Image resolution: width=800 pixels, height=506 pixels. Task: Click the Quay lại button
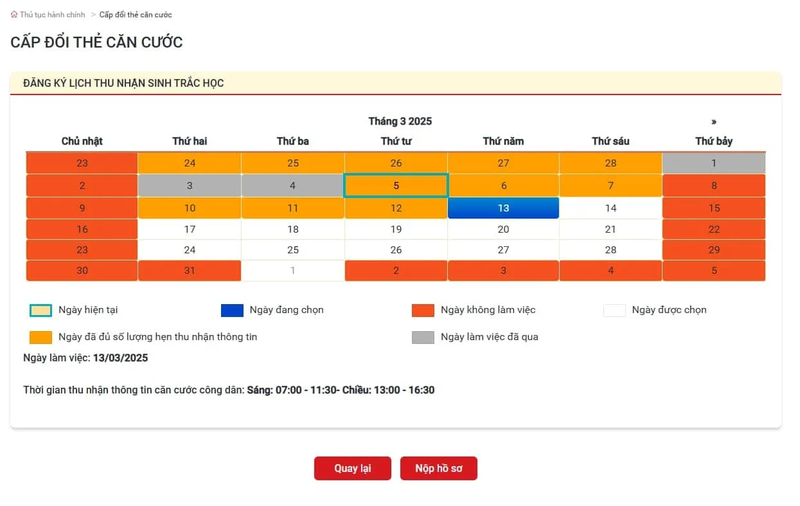coord(353,468)
